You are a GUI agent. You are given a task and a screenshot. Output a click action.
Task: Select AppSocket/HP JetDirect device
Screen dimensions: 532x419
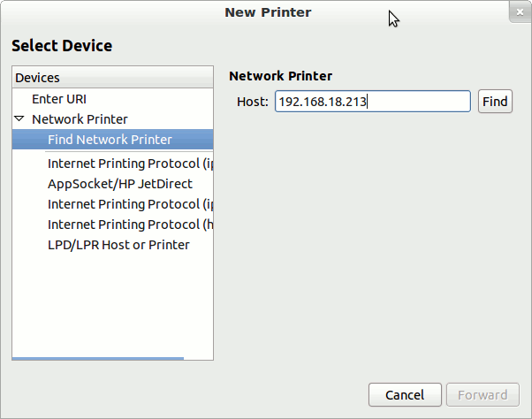[x=119, y=184]
